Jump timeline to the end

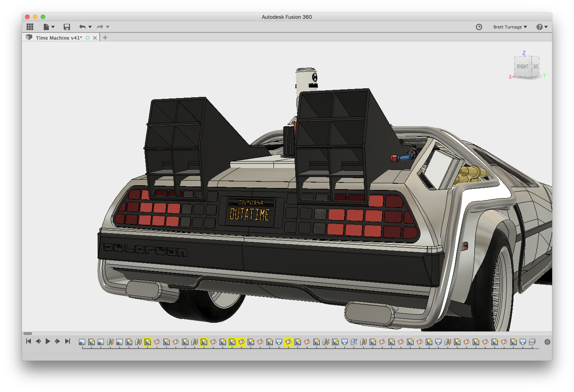[x=67, y=341]
